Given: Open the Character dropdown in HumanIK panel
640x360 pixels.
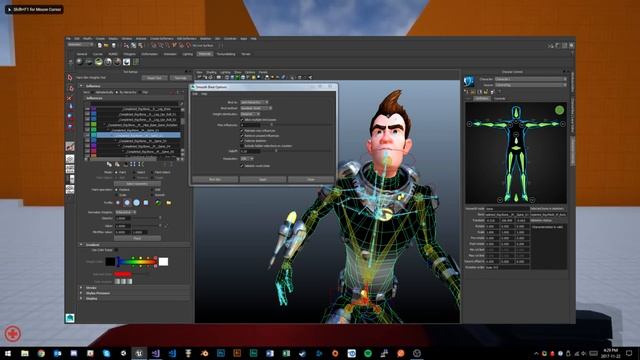Looking at the screenshot, I should (531, 79).
